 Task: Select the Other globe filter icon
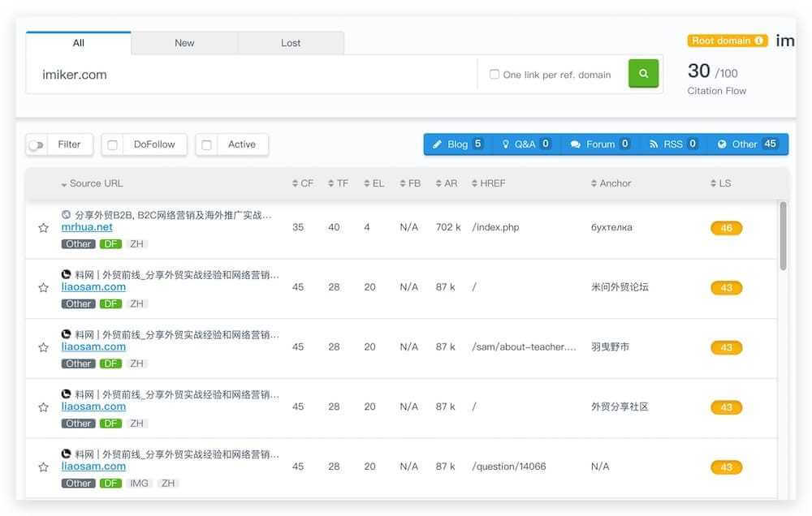click(723, 144)
